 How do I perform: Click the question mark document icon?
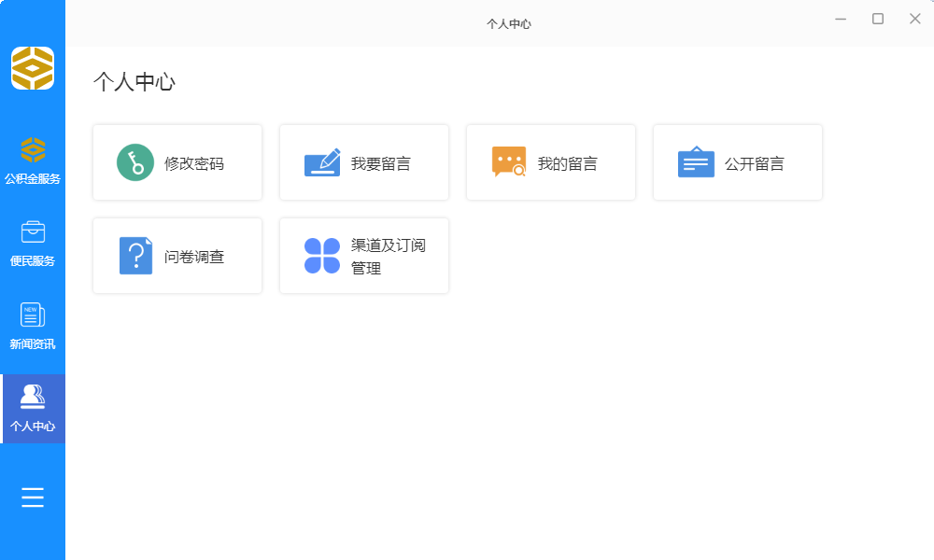(x=135, y=256)
